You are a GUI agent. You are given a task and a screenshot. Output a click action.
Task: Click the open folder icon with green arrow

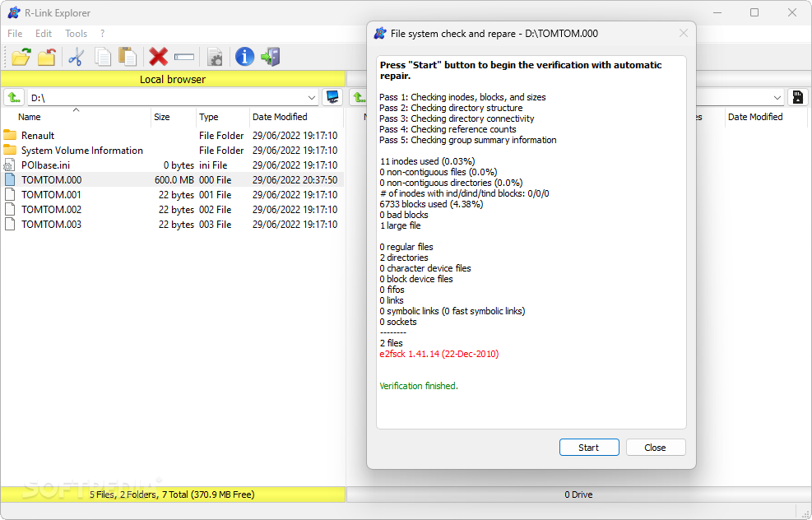click(x=21, y=57)
